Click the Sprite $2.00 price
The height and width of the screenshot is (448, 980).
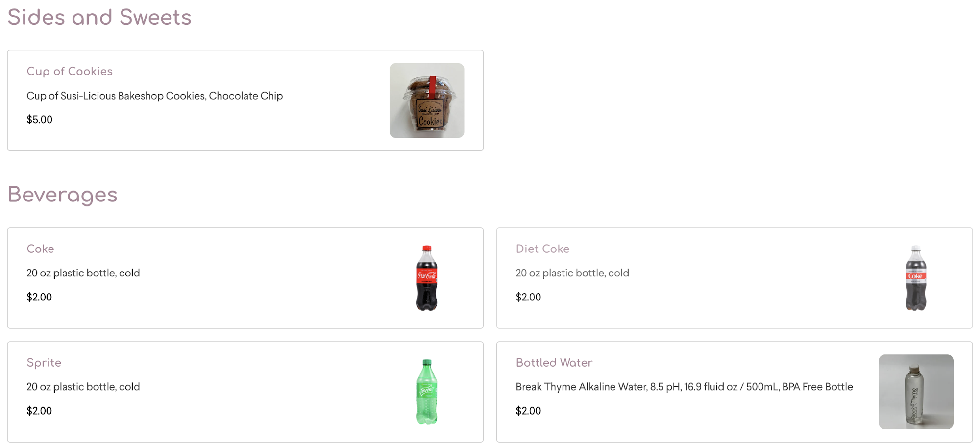tap(39, 411)
